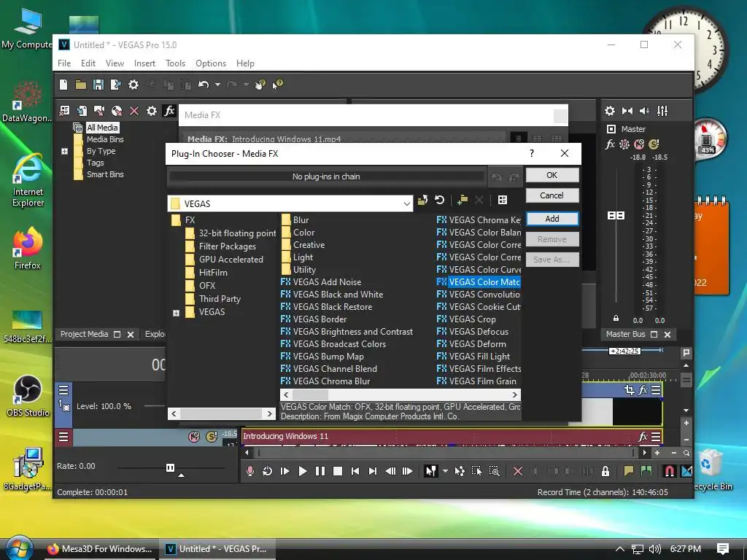The width and height of the screenshot is (747, 560).
Task: Open the Tools menu
Action: tap(175, 63)
